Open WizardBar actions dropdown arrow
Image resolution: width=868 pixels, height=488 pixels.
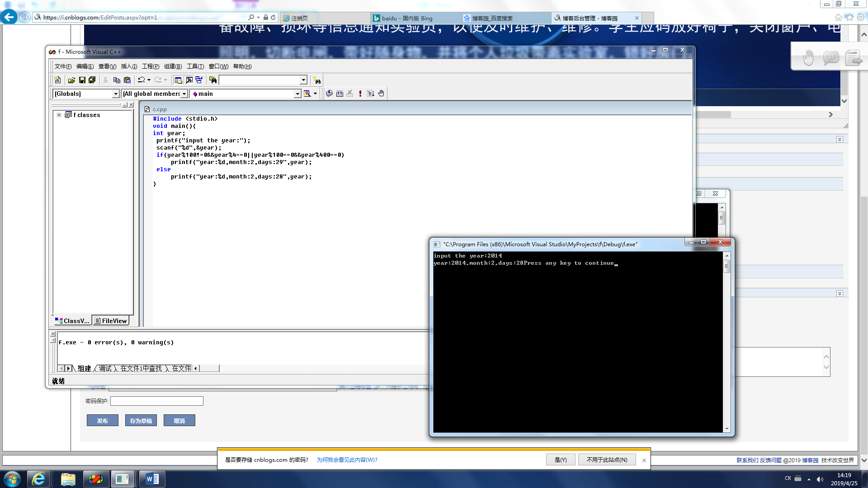[x=315, y=94]
